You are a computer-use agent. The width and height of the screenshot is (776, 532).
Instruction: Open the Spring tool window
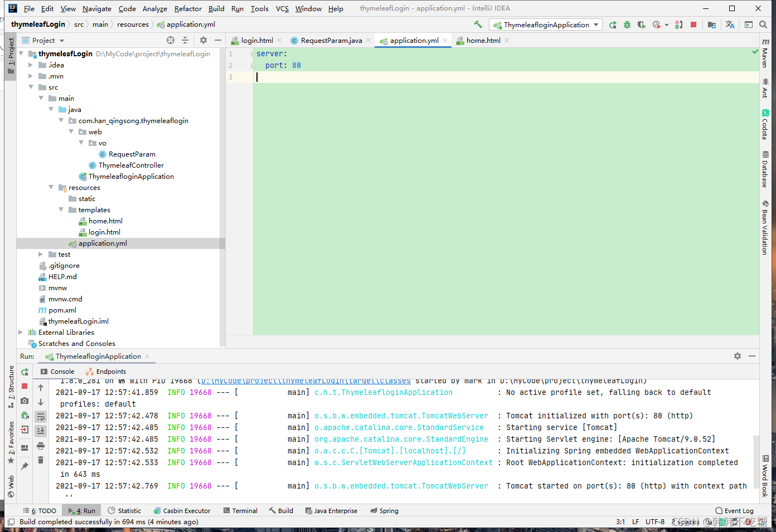coord(384,511)
